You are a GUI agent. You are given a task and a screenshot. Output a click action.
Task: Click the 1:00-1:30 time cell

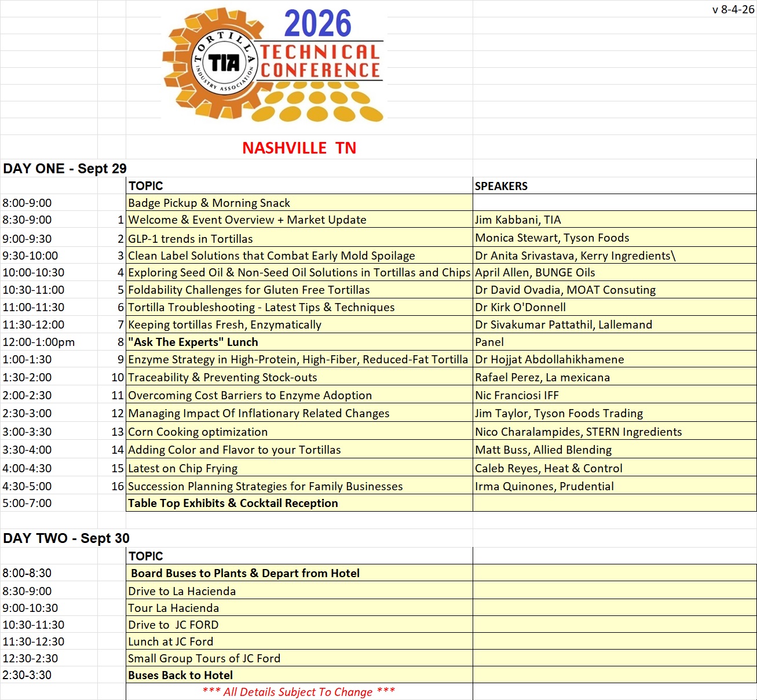tap(49, 359)
